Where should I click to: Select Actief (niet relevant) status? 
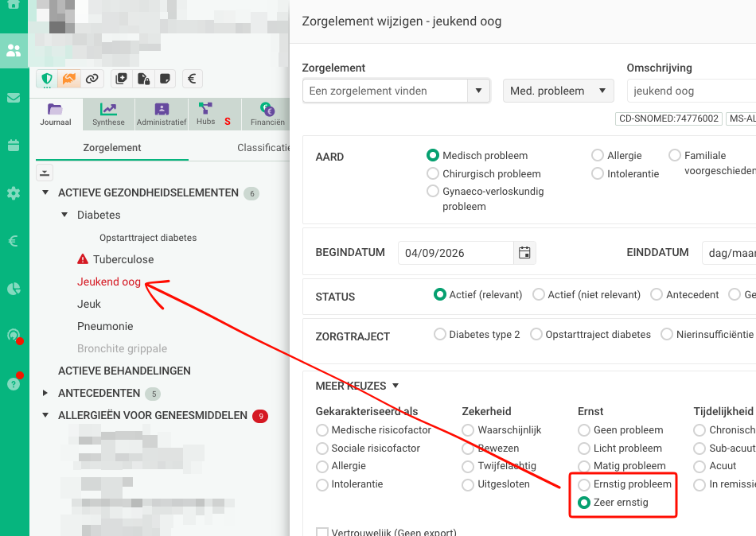pyautogui.click(x=538, y=294)
